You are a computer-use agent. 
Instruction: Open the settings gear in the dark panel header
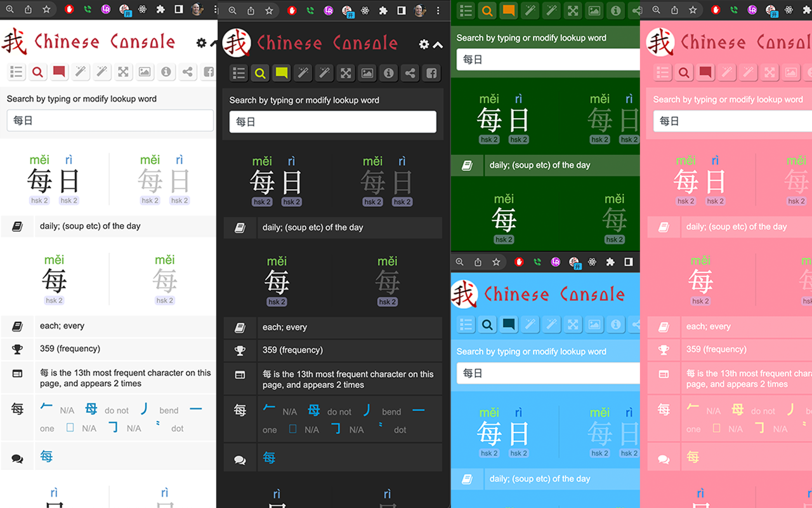(x=424, y=44)
